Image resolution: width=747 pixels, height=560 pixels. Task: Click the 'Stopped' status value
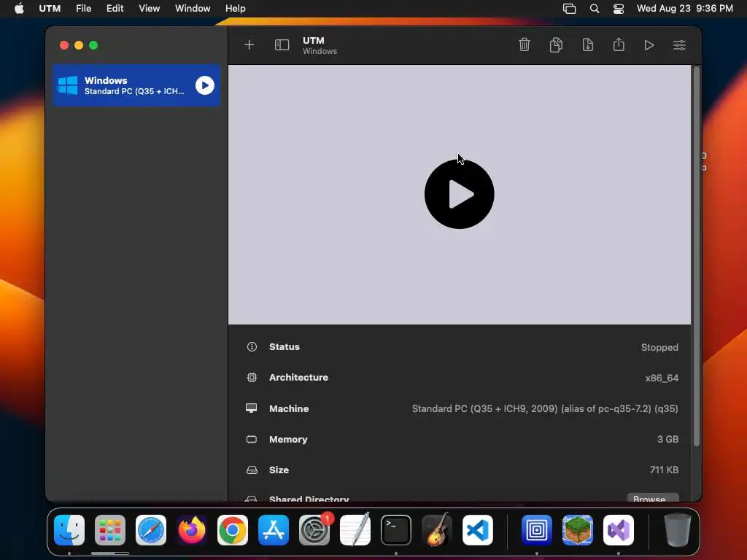[659, 347]
